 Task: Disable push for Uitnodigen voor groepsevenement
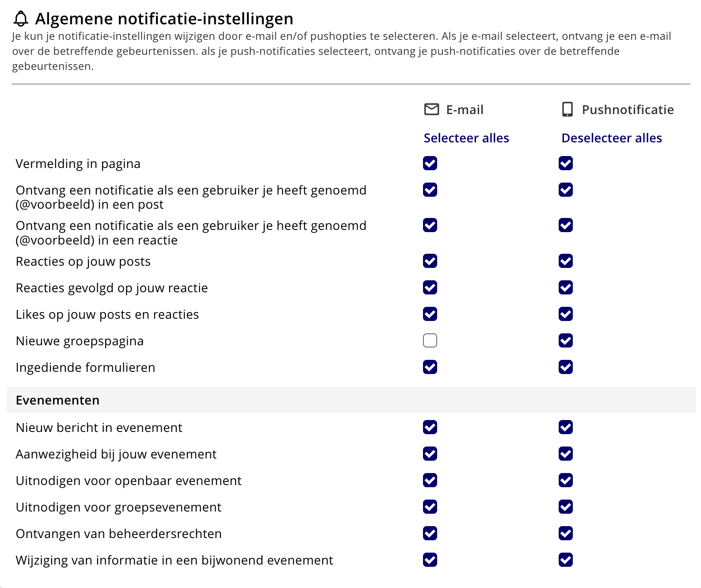tap(566, 507)
